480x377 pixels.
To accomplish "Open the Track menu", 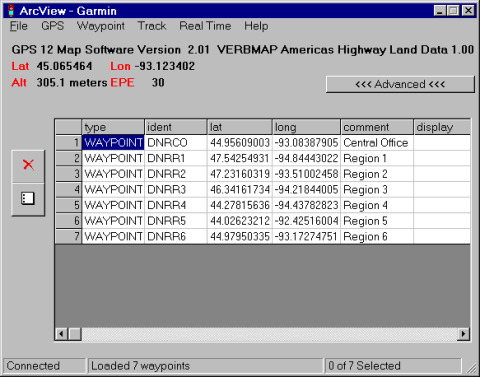I will coord(152,26).
